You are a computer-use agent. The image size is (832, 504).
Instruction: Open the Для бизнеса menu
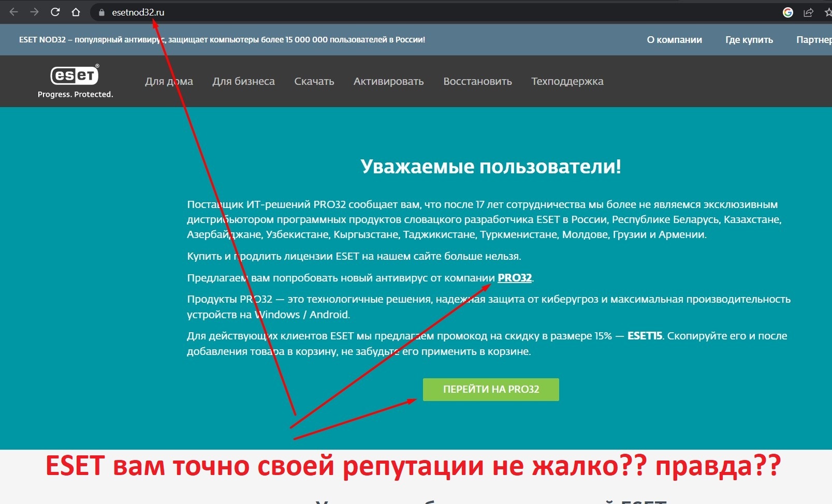pos(243,81)
